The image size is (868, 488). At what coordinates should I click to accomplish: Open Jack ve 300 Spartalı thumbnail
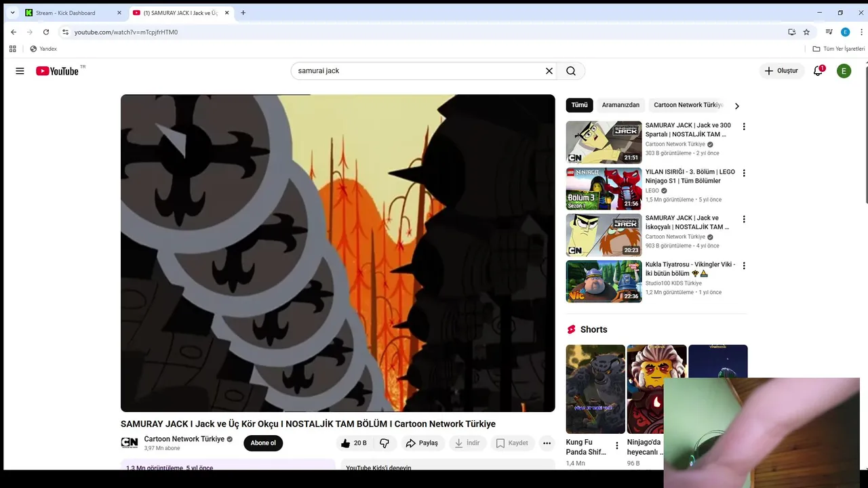[x=604, y=142]
